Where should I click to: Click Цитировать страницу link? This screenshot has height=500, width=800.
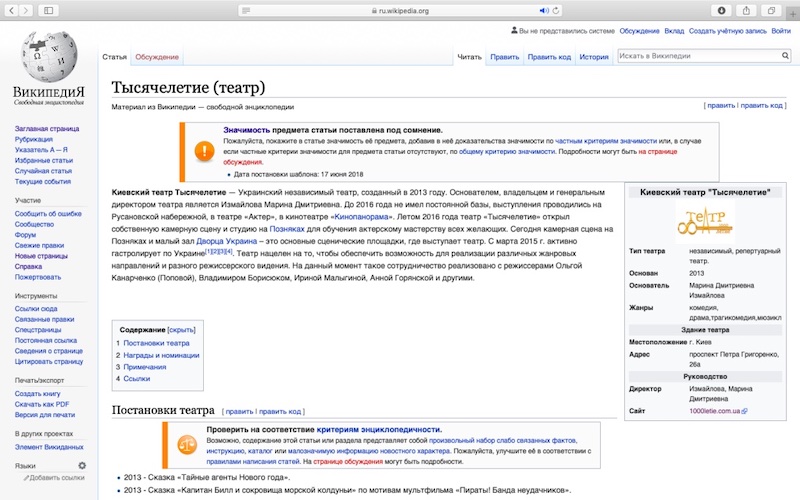pos(49,361)
